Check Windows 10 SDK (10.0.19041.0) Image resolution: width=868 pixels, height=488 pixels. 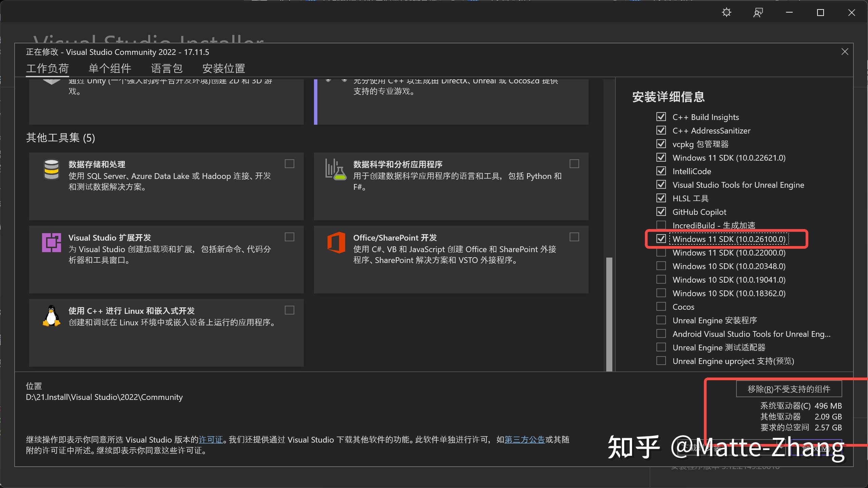click(x=662, y=279)
